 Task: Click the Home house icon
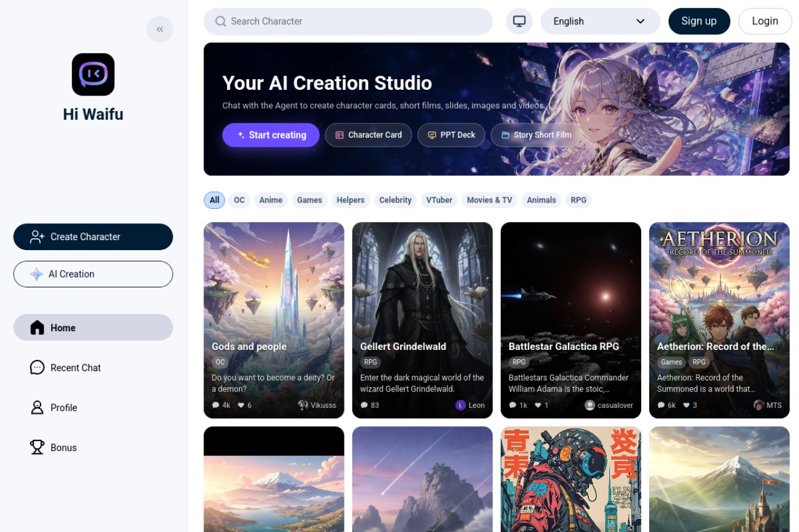tap(37, 327)
